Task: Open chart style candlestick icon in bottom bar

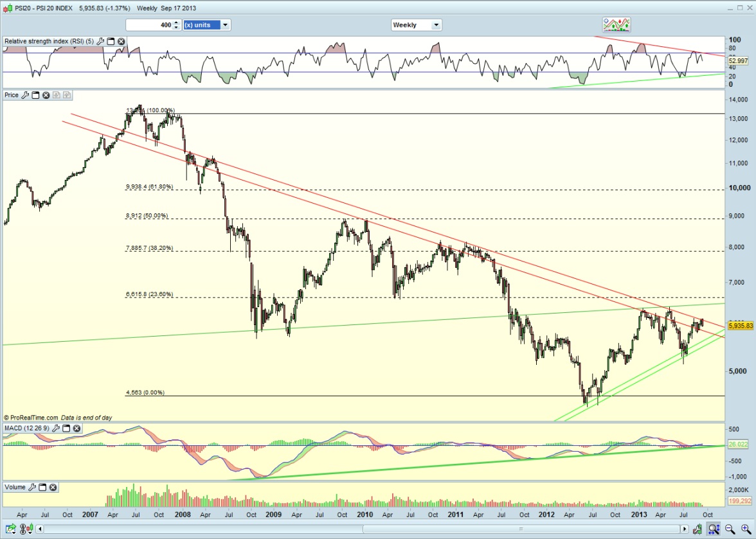Action: [28, 529]
